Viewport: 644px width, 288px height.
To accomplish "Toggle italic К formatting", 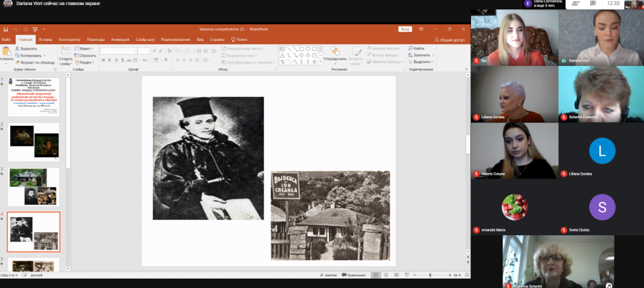I will 109,60.
